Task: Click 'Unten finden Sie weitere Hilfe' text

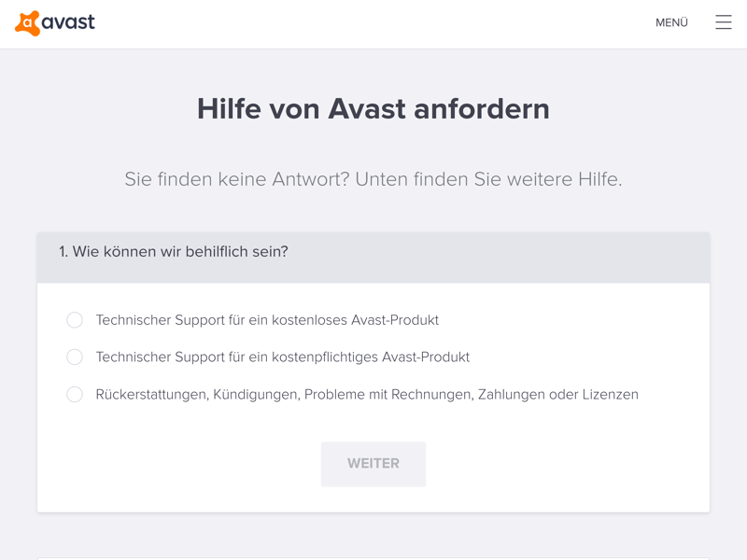Action: pos(488,179)
